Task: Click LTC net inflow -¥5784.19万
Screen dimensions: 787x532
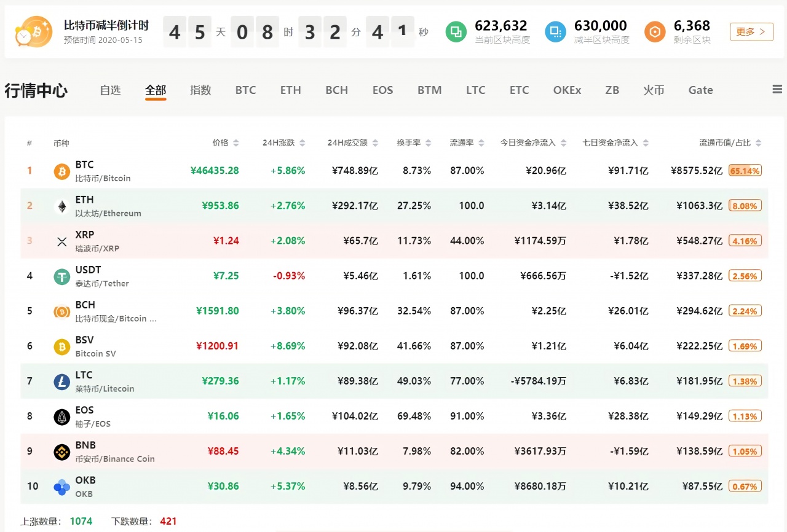Action: 539,381
